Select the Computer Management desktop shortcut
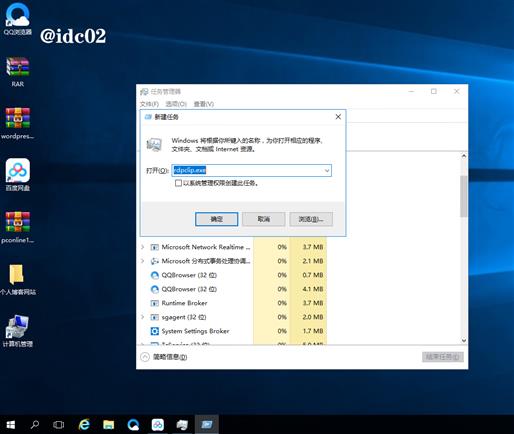The image size is (514, 434). pos(18,331)
